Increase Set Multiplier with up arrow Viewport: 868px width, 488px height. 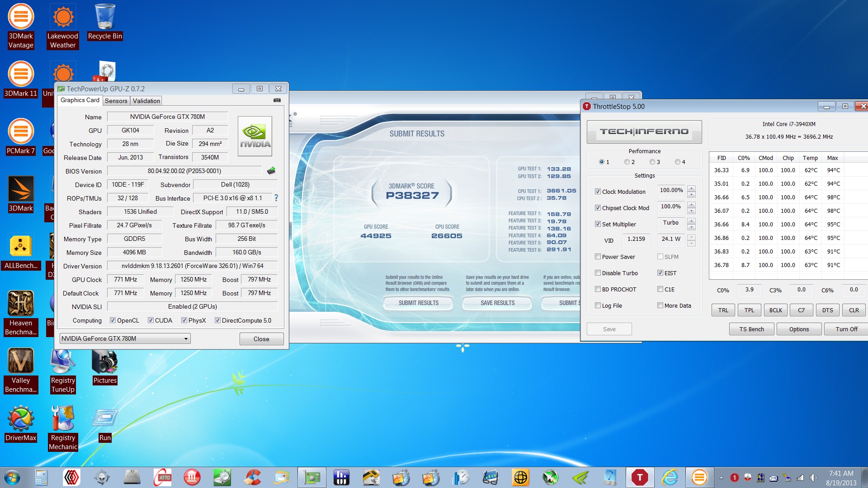coord(691,221)
